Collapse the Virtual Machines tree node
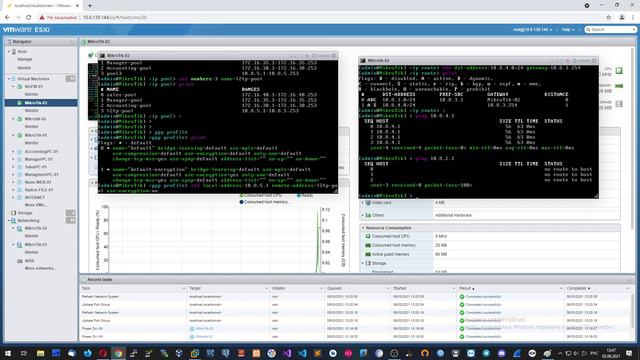Image resolution: width=640 pixels, height=360 pixels. [9, 79]
